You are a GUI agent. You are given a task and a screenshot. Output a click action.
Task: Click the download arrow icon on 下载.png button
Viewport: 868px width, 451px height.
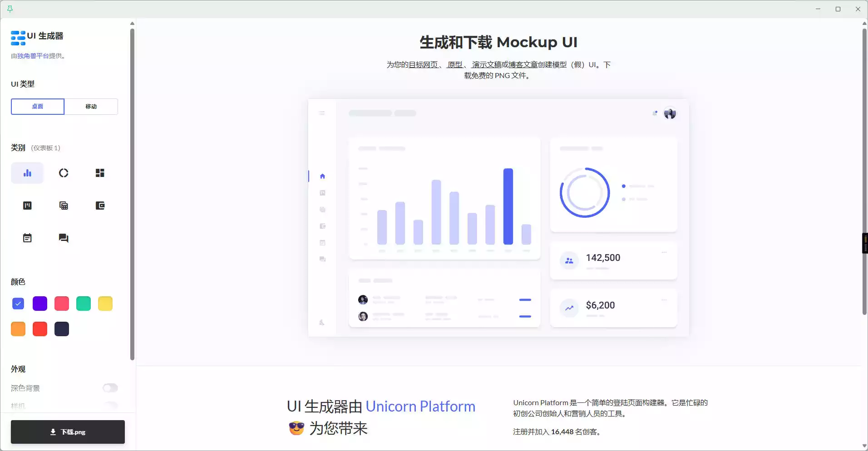click(x=53, y=432)
